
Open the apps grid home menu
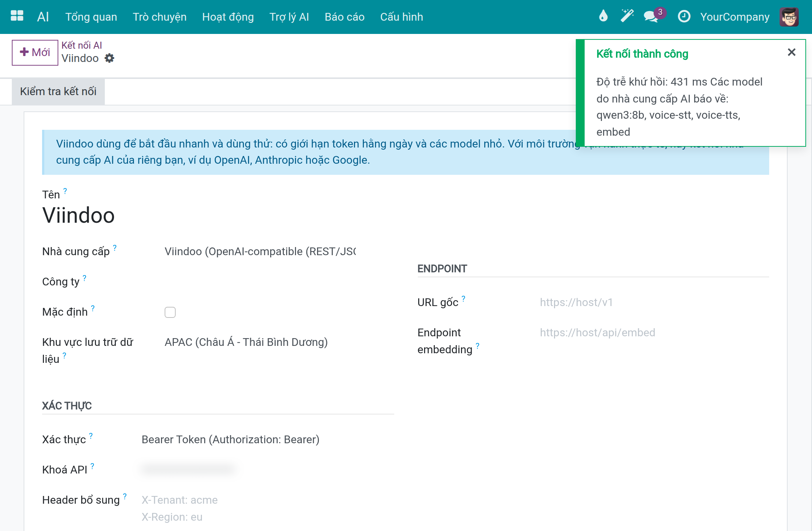coord(17,16)
